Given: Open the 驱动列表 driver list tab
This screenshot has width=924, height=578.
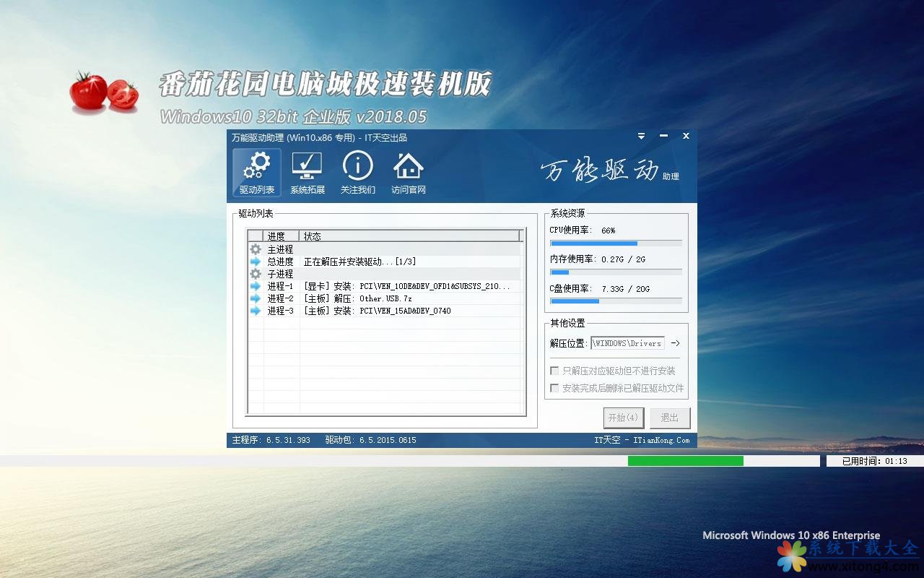Looking at the screenshot, I should (x=257, y=173).
